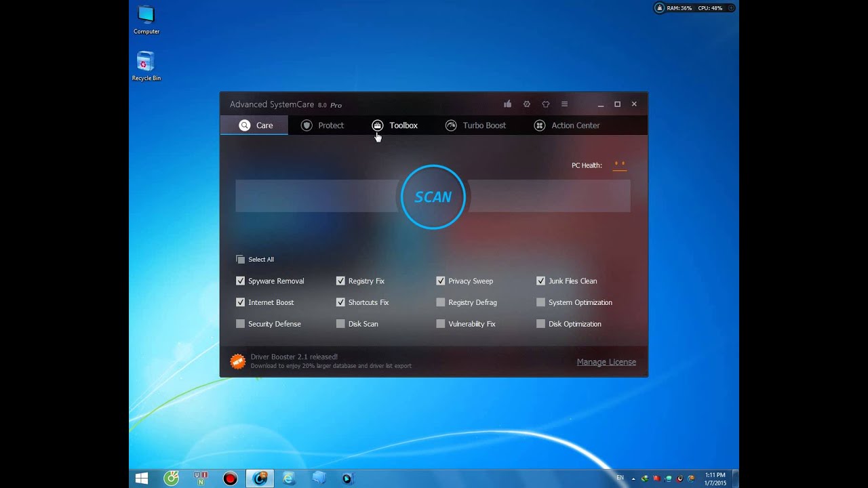Open the media player taskbar icon
Image resolution: width=868 pixels, height=488 pixels.
(x=347, y=479)
